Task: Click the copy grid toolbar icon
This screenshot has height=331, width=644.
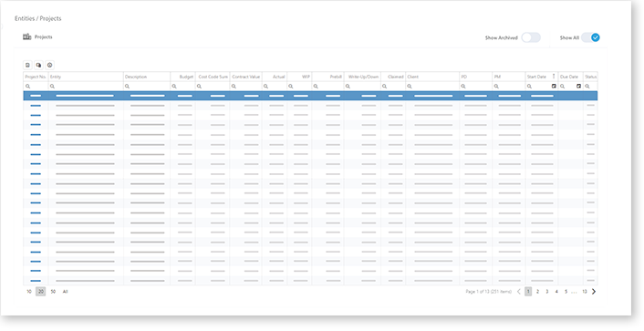Action: coord(38,65)
